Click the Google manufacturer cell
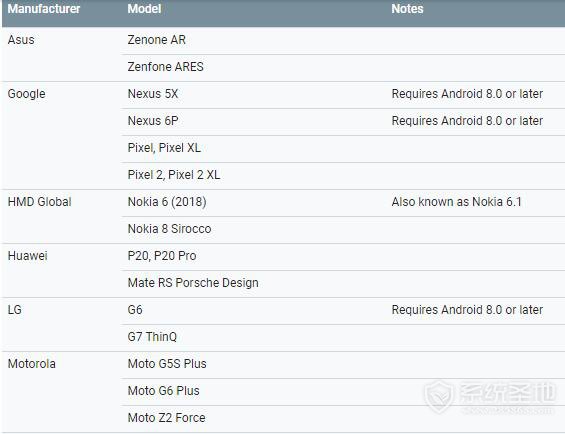 26,94
